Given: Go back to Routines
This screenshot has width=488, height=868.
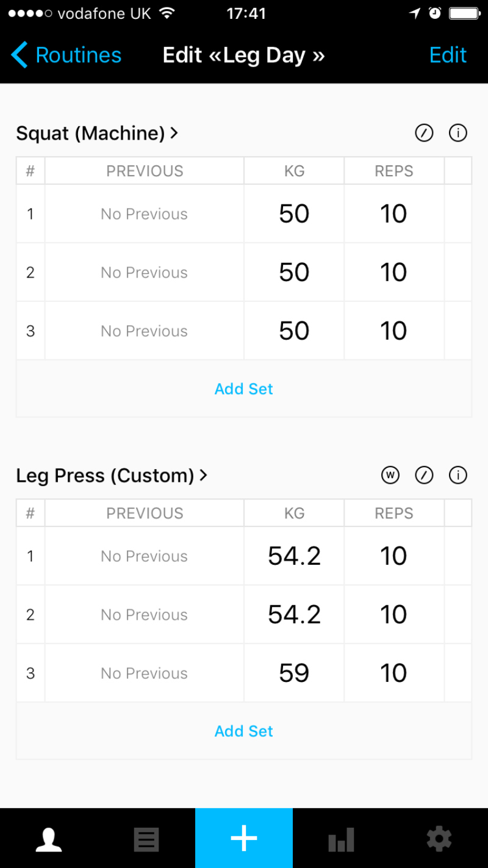Looking at the screenshot, I should 67,56.
